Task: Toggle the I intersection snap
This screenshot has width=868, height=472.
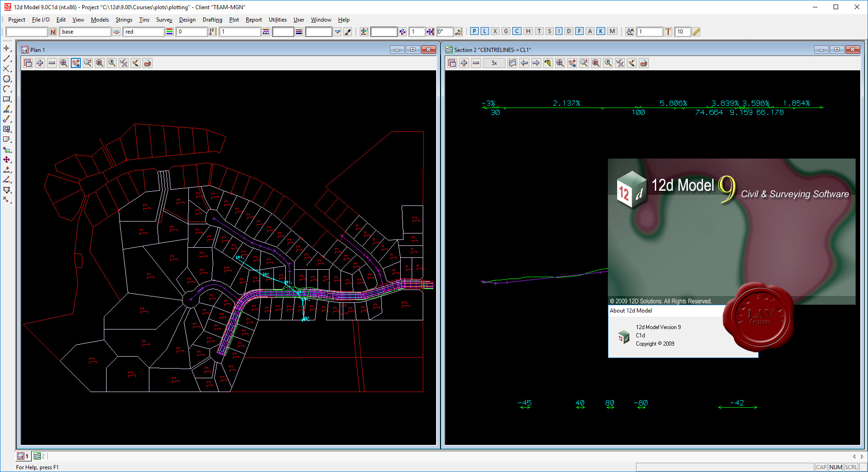Action: coord(559,31)
